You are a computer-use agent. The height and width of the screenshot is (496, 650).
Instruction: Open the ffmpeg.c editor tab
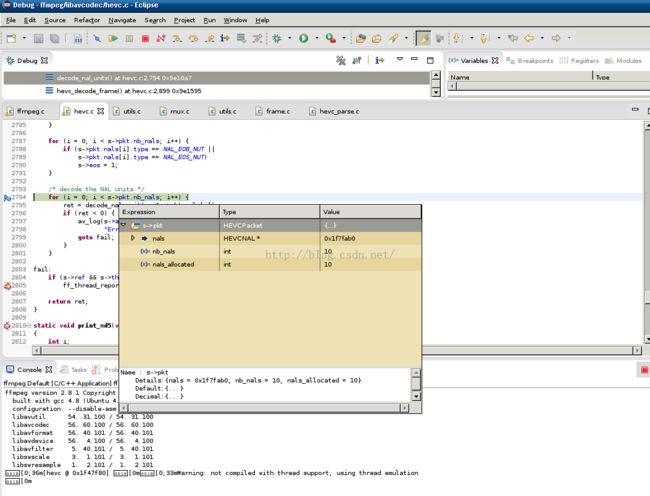point(26,111)
